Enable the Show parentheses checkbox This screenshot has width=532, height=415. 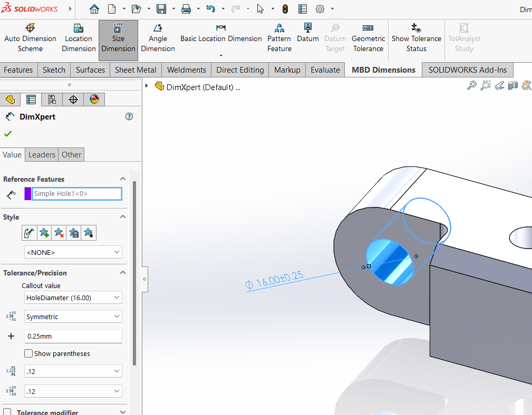coord(28,353)
